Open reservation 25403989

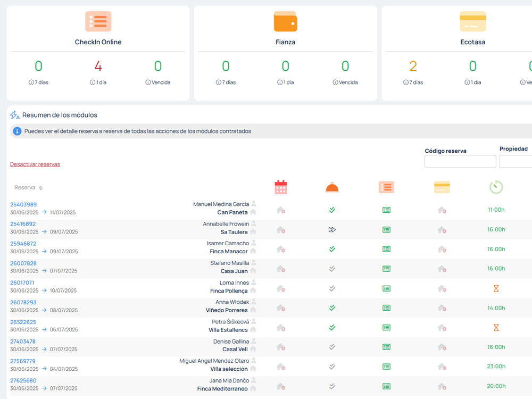pyautogui.click(x=23, y=205)
